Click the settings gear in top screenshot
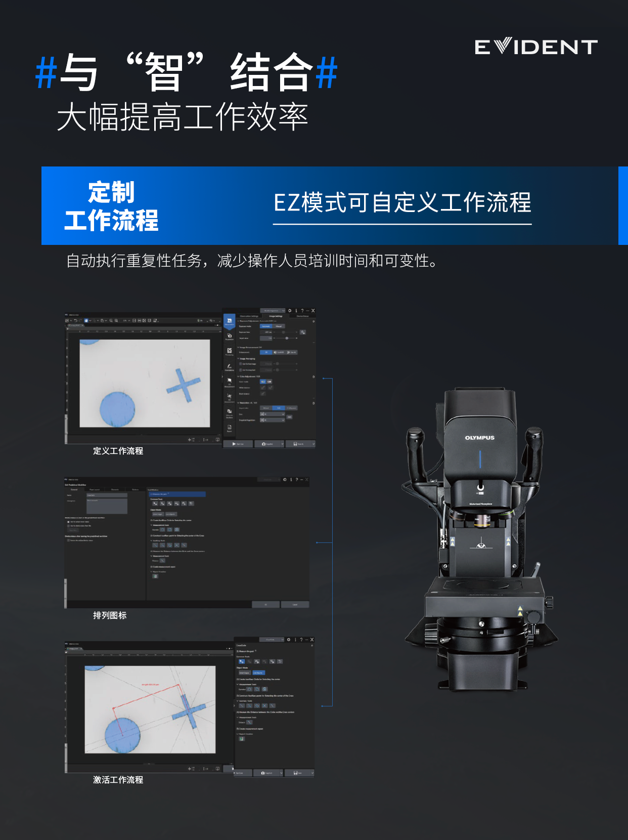 click(x=290, y=311)
